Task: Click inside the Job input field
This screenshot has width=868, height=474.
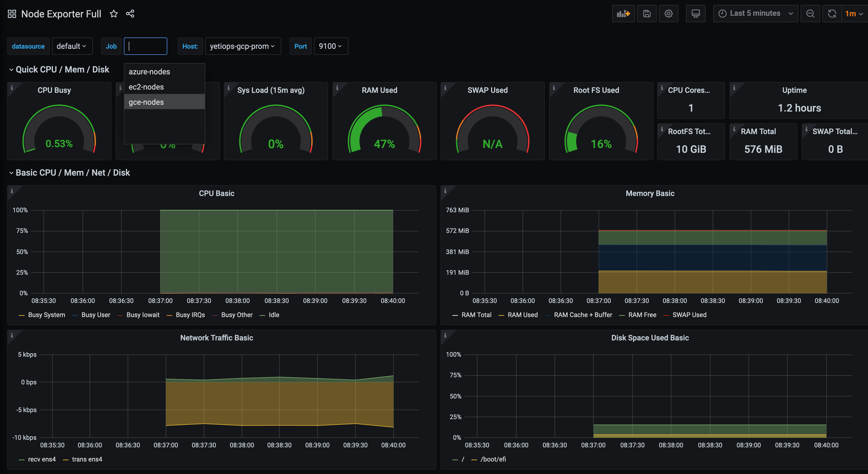Action: [145, 46]
